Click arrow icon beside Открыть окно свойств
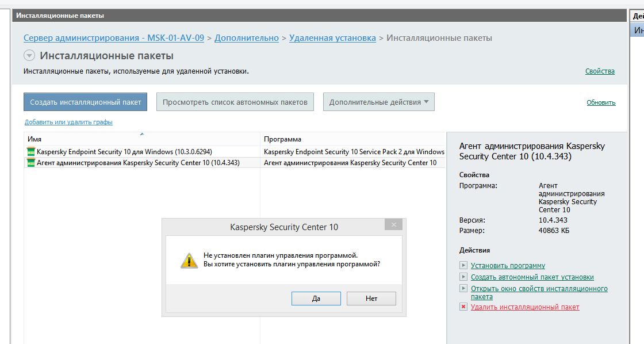644x344 pixels. click(x=463, y=288)
